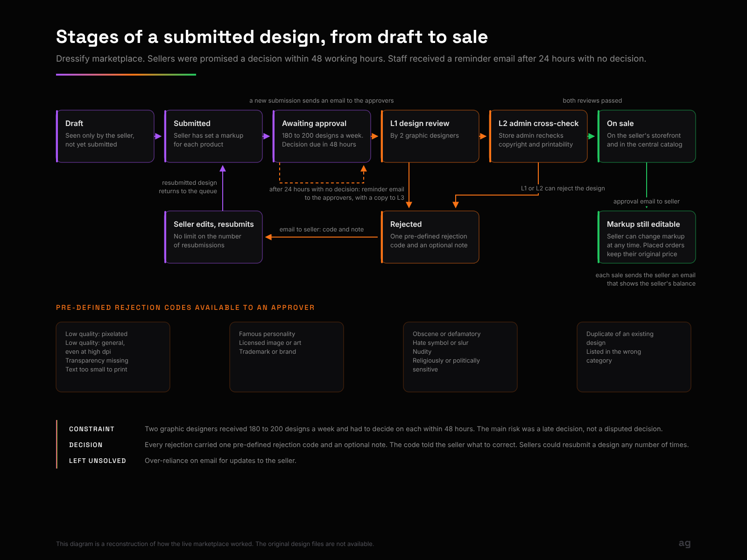
Task: Click the CONSTRAINT row label
Action: (92, 429)
